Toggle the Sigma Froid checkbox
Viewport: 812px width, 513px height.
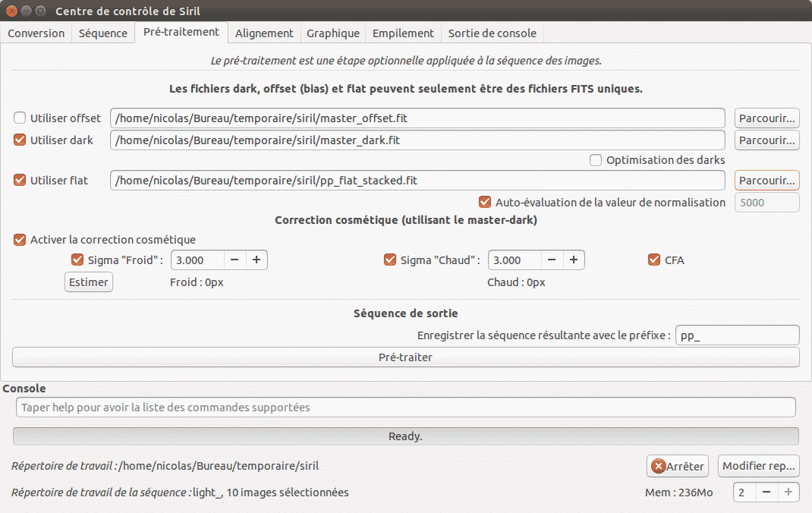(77, 260)
